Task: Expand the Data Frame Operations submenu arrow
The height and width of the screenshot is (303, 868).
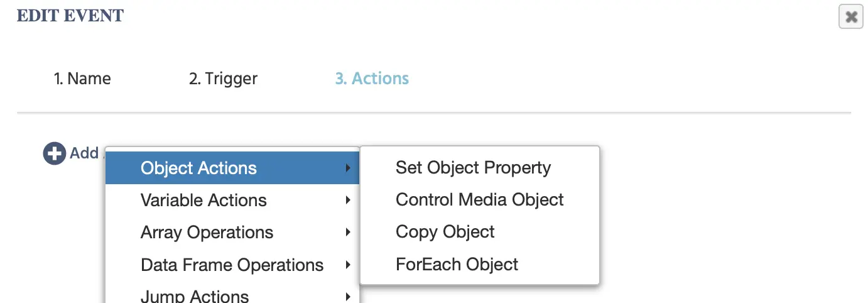Action: [348, 265]
